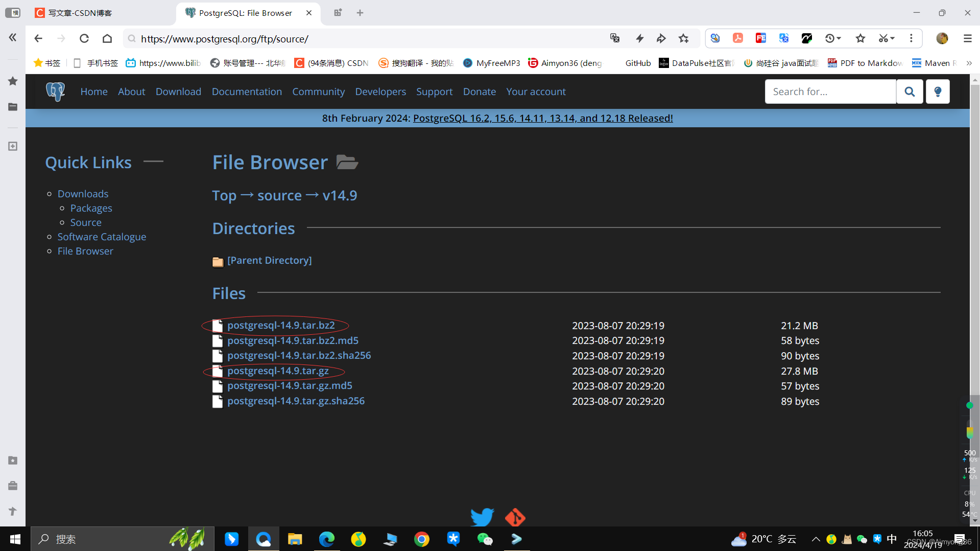This screenshot has width=980, height=551.
Task: Click the search magnifier button
Action: (910, 91)
